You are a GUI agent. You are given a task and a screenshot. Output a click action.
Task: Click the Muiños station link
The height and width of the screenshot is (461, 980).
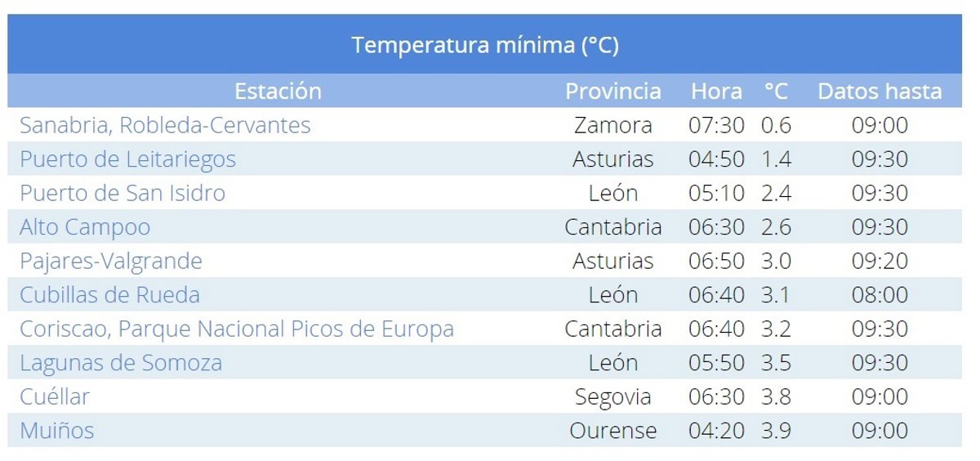tap(57, 431)
